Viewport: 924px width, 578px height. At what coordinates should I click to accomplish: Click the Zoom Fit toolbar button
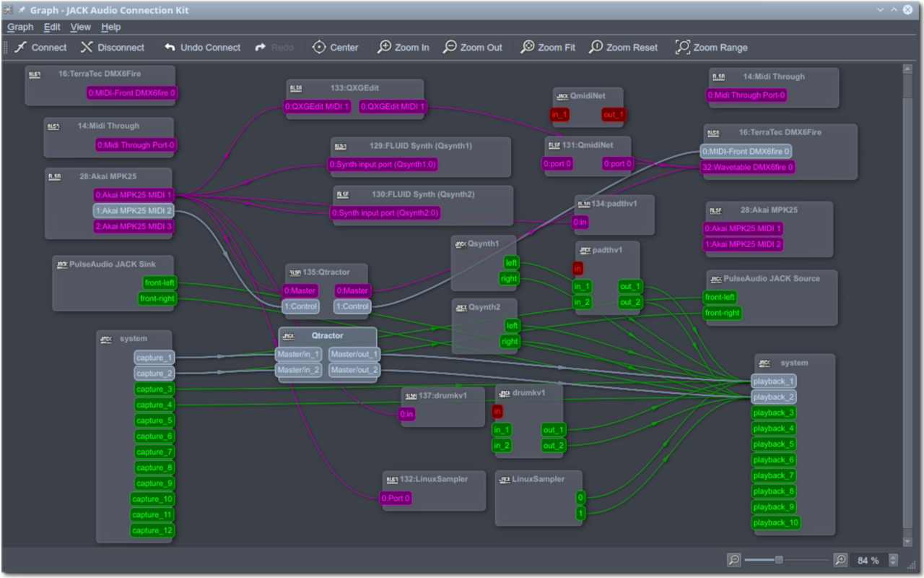[x=548, y=48]
